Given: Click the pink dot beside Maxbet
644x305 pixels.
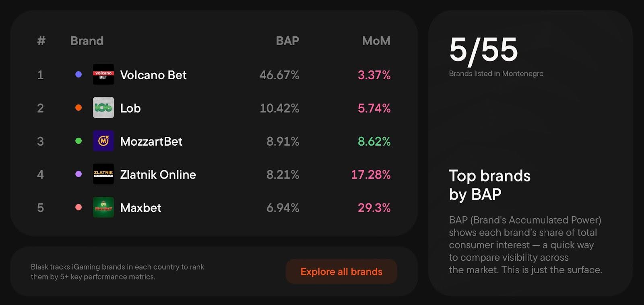Looking at the screenshot, I should click(78, 207).
